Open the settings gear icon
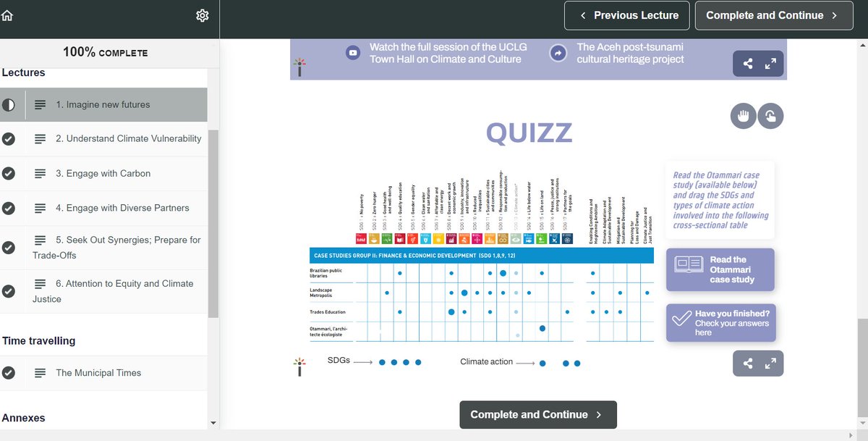The height and width of the screenshot is (441, 868). [203, 16]
